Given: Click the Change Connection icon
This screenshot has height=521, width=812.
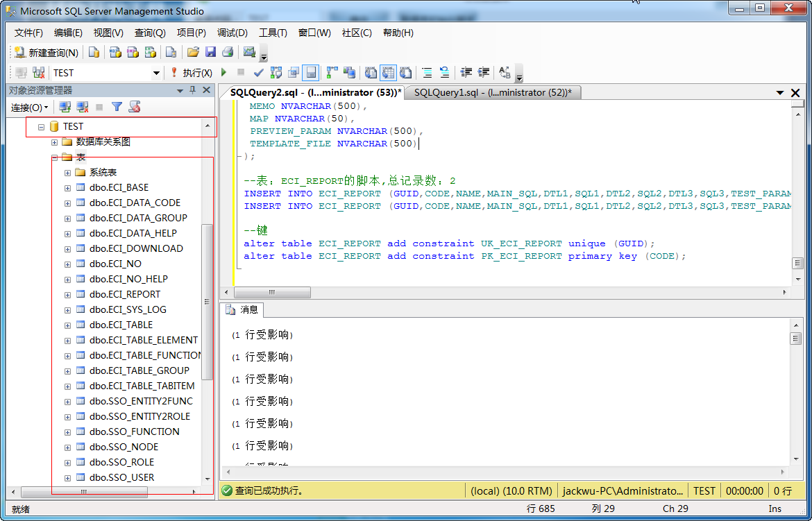Looking at the screenshot, I should 38,73.
